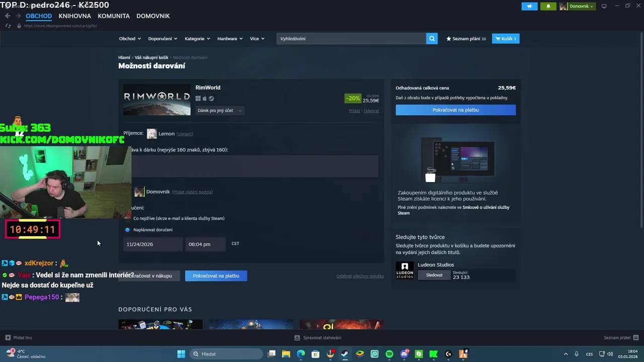Open the 06:04 pm delivery time picker

point(206,244)
